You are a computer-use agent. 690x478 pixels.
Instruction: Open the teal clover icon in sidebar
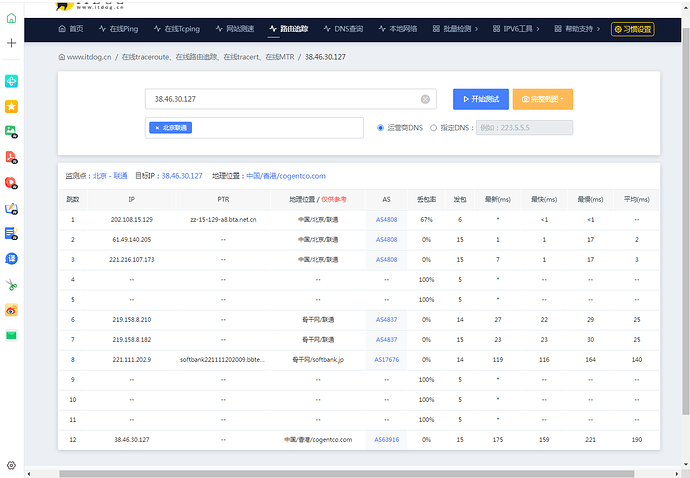pyautogui.click(x=11, y=81)
